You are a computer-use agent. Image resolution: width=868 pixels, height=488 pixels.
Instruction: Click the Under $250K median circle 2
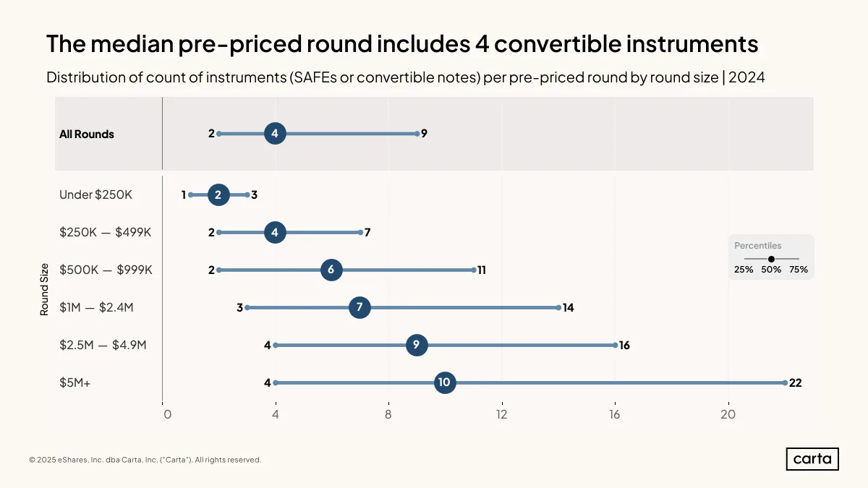(218, 194)
